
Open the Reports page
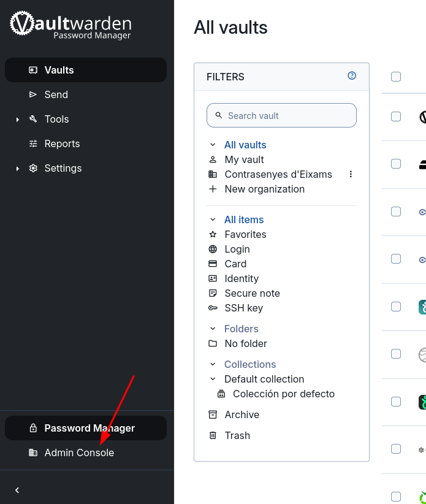(86, 143)
